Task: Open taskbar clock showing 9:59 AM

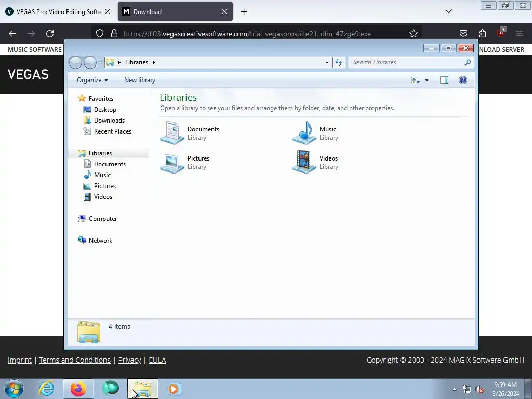Action: pyautogui.click(x=506, y=389)
